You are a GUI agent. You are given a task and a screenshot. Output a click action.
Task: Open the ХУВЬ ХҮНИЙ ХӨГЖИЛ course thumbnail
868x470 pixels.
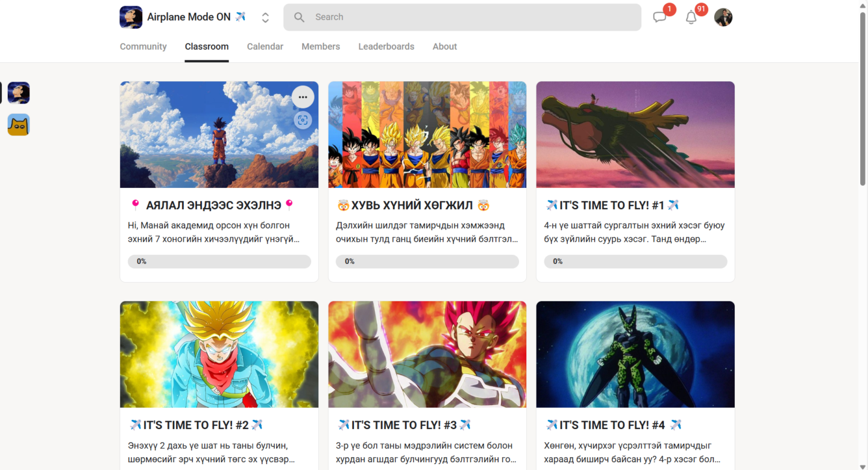coord(427,135)
